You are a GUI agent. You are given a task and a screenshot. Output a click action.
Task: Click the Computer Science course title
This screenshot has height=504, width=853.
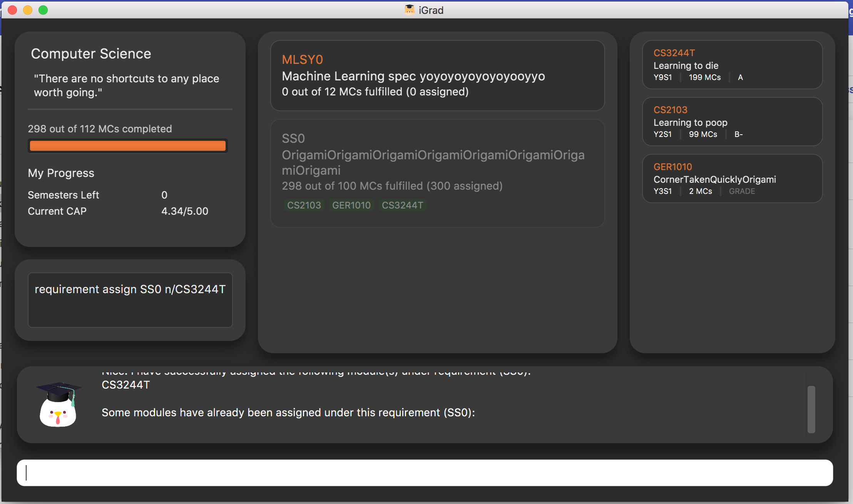91,53
